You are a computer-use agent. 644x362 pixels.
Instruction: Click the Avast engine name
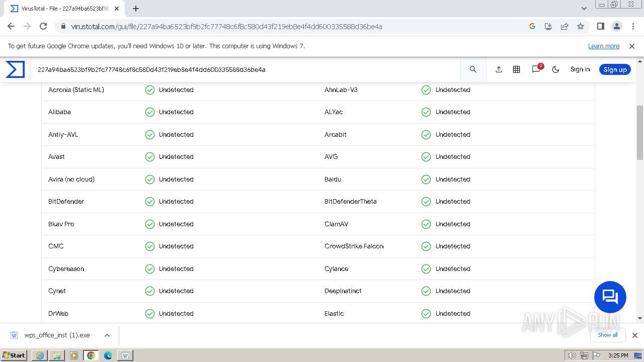point(56,156)
